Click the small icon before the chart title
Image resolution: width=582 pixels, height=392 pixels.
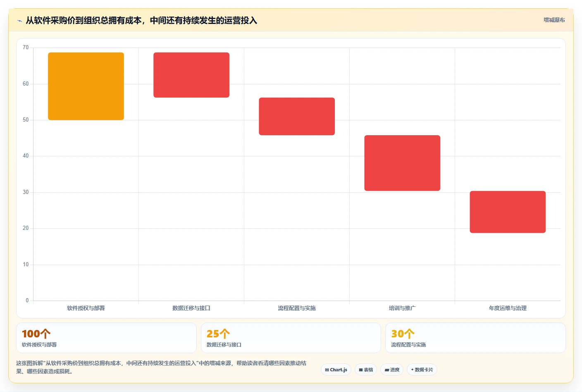19,21
